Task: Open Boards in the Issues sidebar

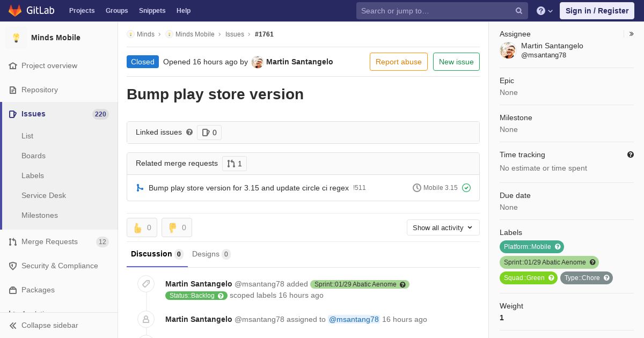Action: [x=33, y=156]
